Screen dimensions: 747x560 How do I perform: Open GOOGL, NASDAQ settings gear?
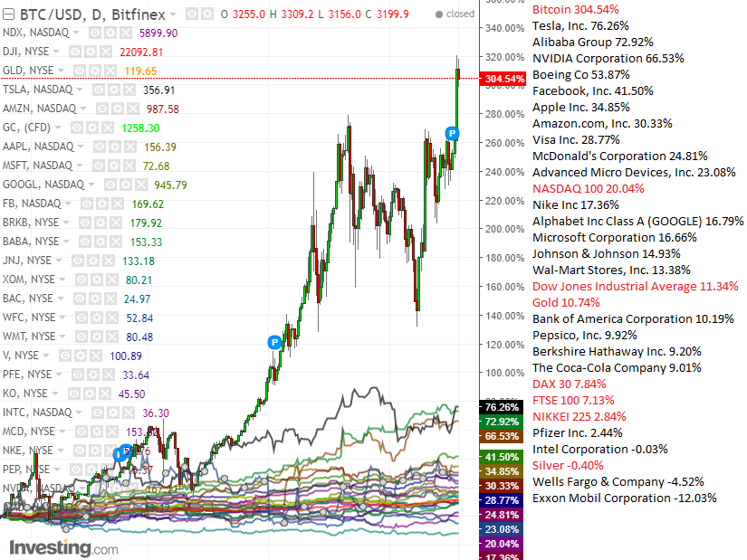pyautogui.click(x=125, y=185)
